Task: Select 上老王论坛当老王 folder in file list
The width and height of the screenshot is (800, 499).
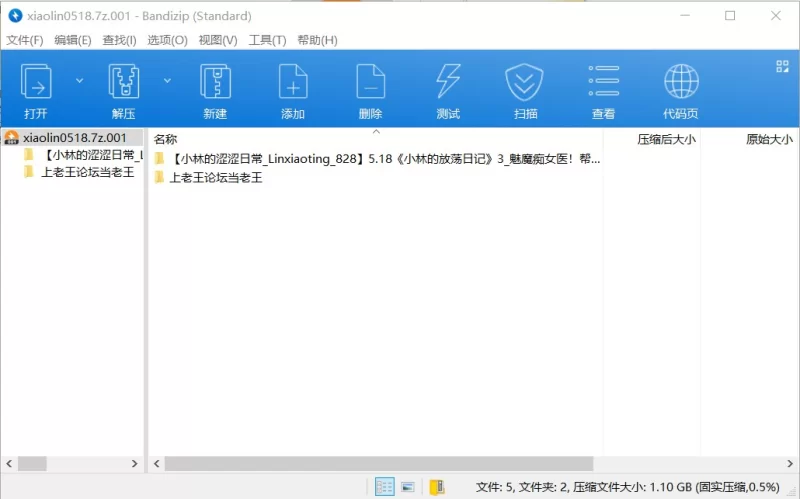Action: click(x=208, y=177)
